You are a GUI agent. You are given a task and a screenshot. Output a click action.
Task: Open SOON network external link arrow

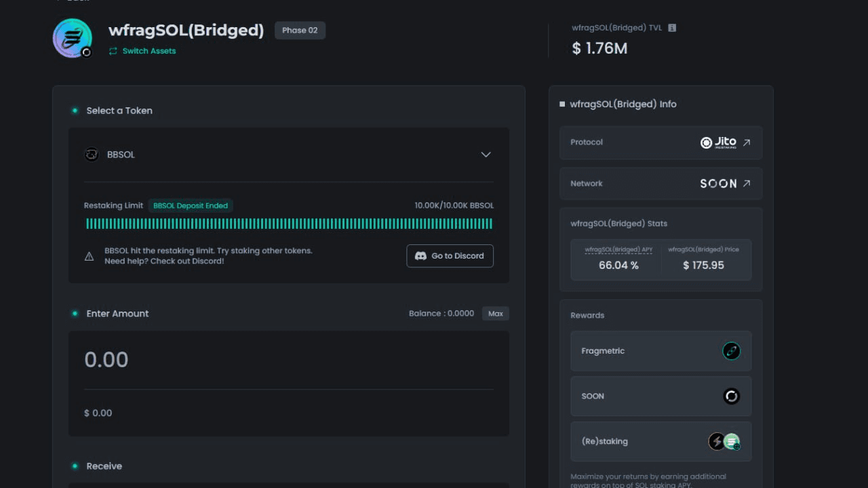pyautogui.click(x=747, y=183)
